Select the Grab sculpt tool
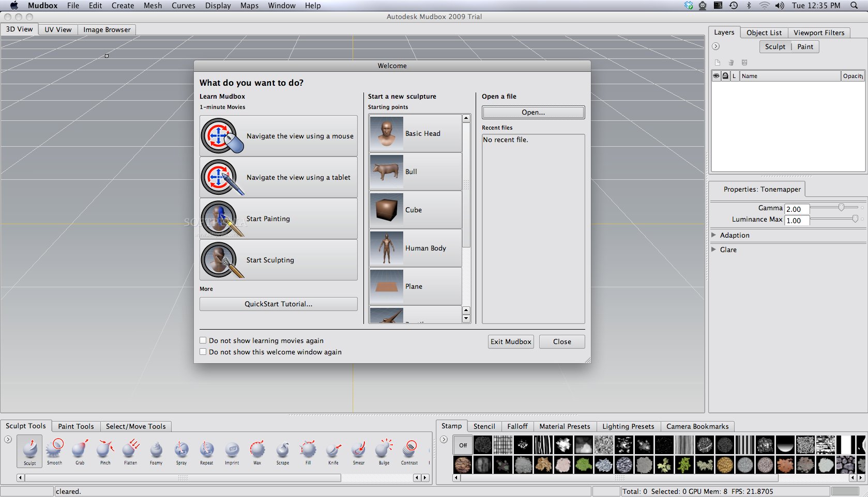Image resolution: width=868 pixels, height=497 pixels. [x=80, y=451]
